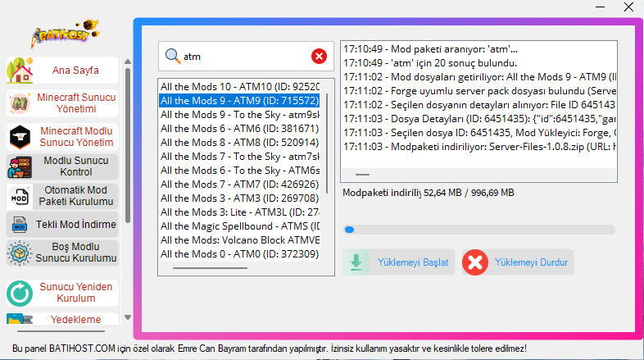644x360 pixels.
Task: Click the sidebar vertical scrollbar thumb
Action: 128,146
